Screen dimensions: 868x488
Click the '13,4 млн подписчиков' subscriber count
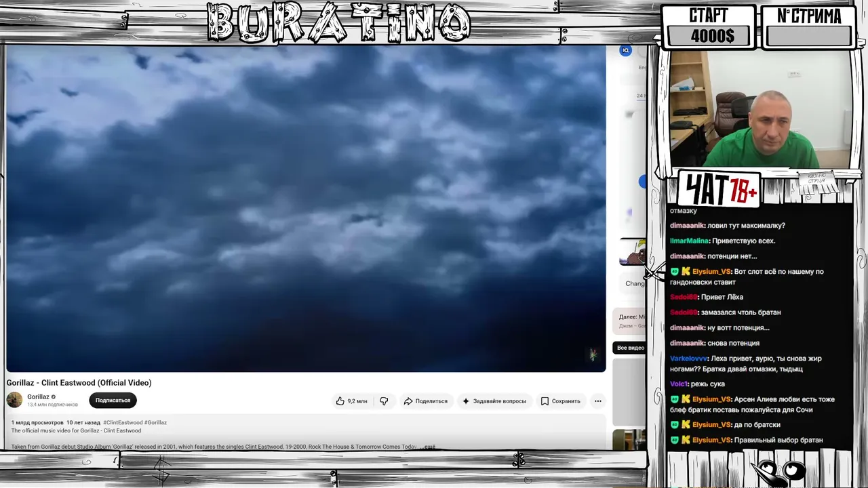click(x=52, y=405)
